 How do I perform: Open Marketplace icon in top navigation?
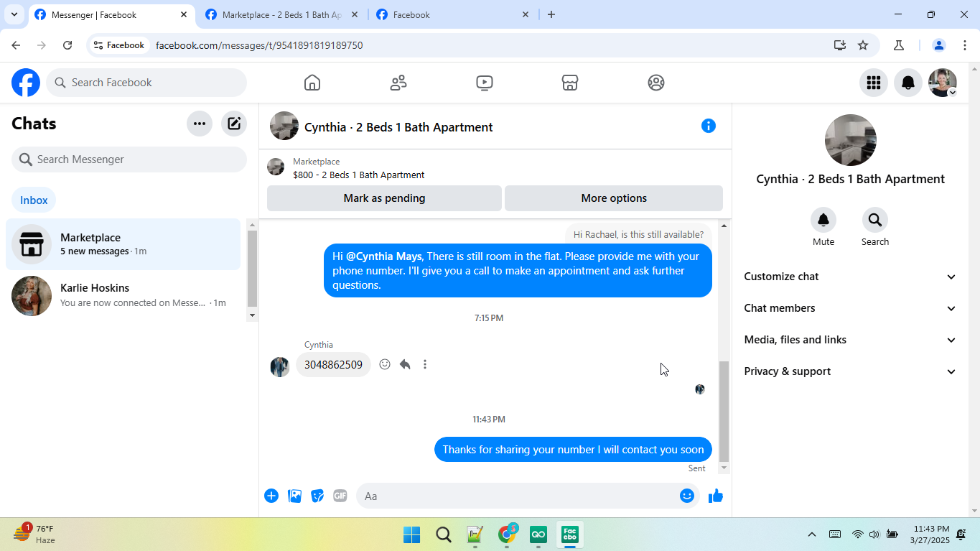[570, 83]
